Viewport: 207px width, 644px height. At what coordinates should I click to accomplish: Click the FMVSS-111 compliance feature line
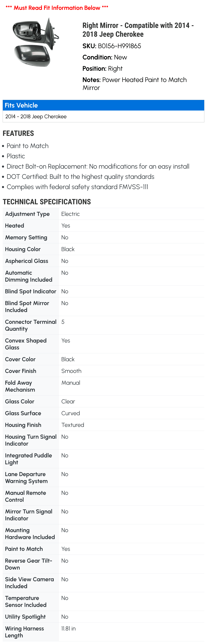point(77,187)
